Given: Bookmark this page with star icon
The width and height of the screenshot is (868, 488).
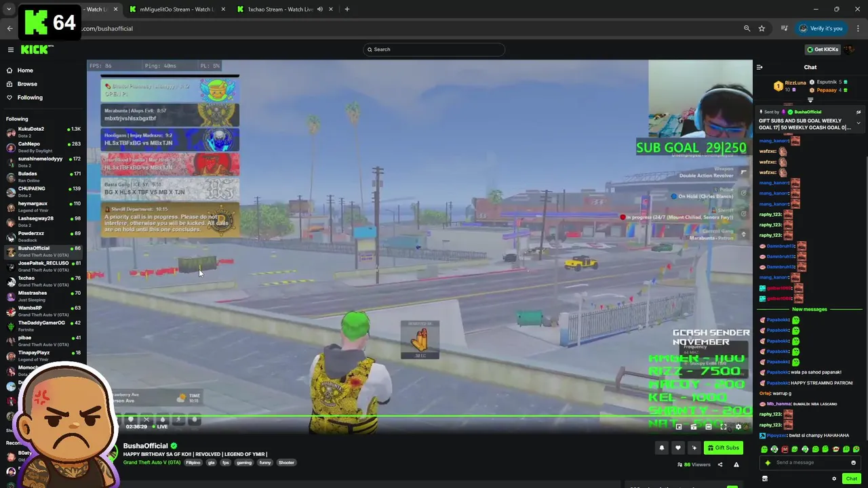Looking at the screenshot, I should (x=762, y=28).
